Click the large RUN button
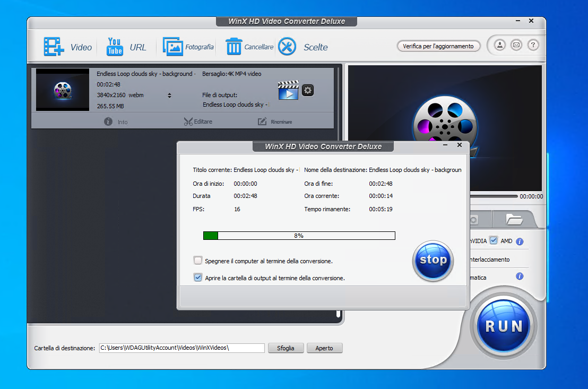Image resolution: width=588 pixels, height=389 pixels. click(504, 326)
